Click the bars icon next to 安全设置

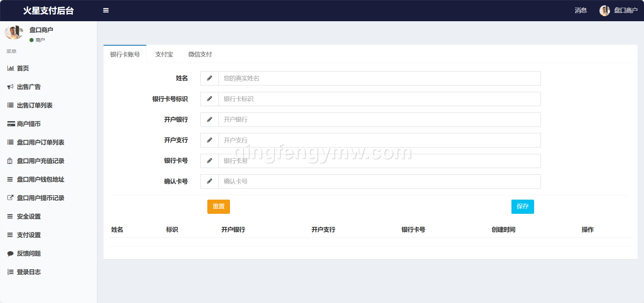(10, 216)
